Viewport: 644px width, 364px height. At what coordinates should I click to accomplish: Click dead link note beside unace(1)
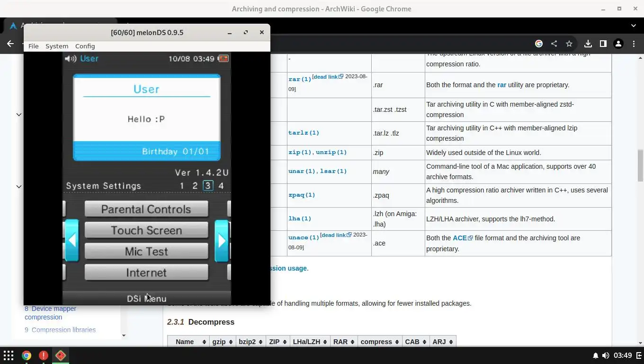(x=336, y=235)
